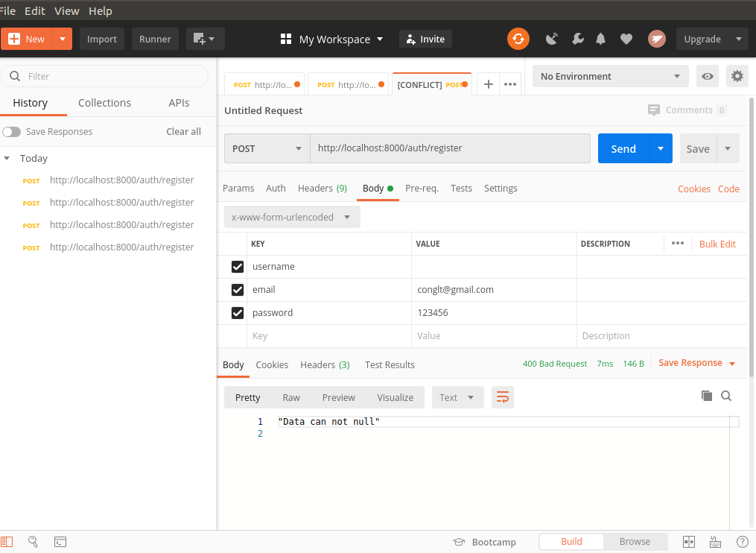Click Bulk Edit link
Image resolution: width=756 pixels, height=553 pixels.
717,244
